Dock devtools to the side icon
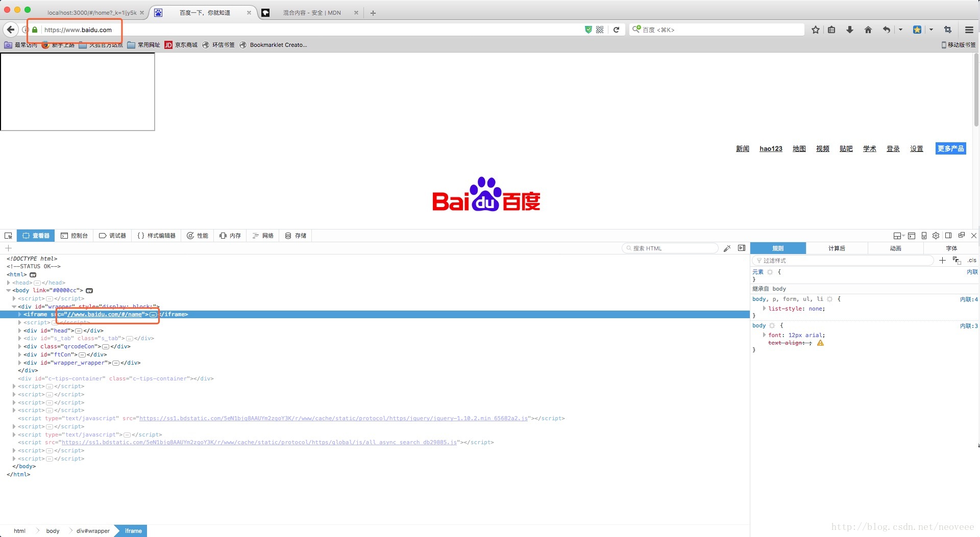980x537 pixels. coord(948,236)
